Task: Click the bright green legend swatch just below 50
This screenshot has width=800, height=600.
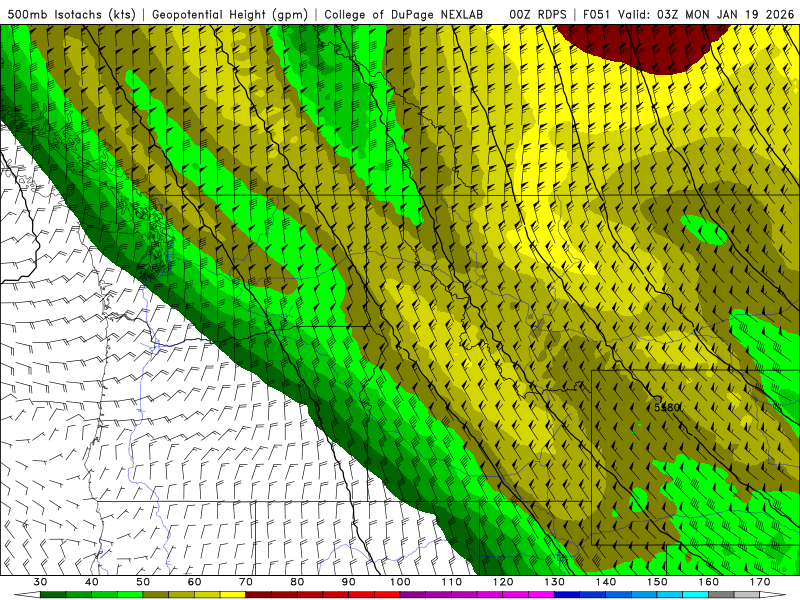Action: coord(130,595)
